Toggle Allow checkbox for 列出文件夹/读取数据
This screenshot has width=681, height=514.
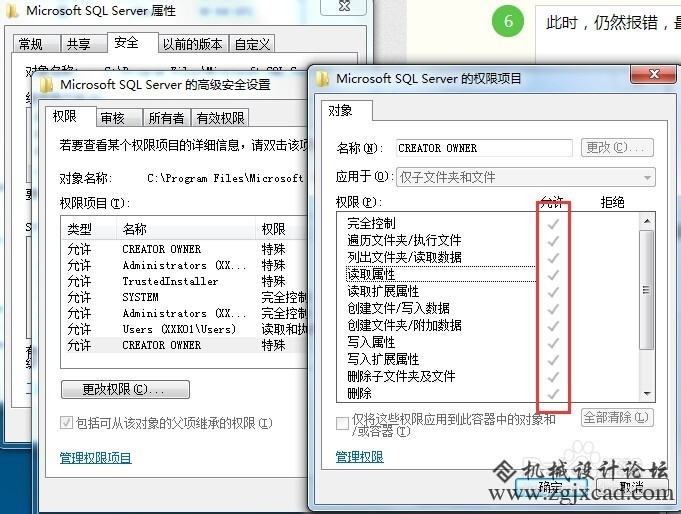click(553, 258)
